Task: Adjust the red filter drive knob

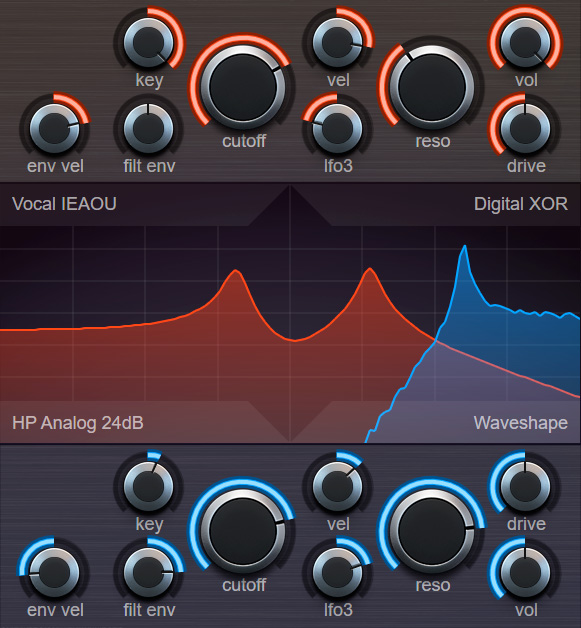Action: pyautogui.click(x=526, y=128)
